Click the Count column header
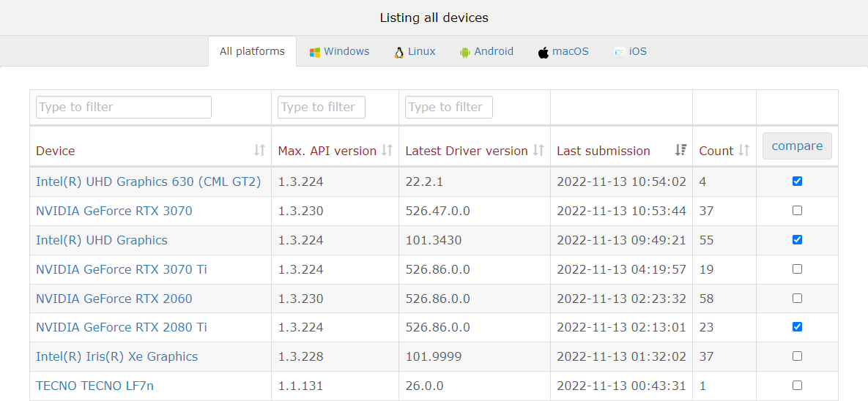The height and width of the screenshot is (401, 868). (x=716, y=151)
